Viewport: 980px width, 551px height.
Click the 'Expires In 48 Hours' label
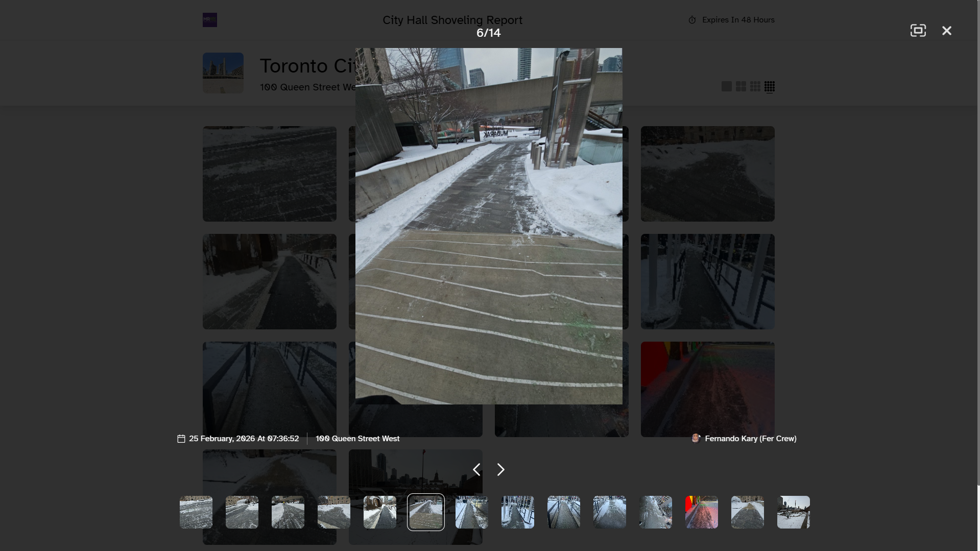click(x=738, y=20)
